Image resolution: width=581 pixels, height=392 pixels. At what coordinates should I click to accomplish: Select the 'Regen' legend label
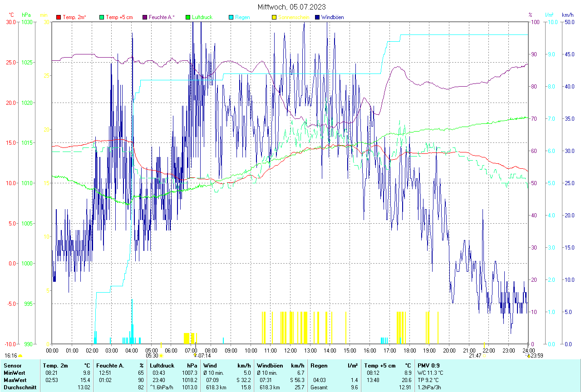[241, 17]
